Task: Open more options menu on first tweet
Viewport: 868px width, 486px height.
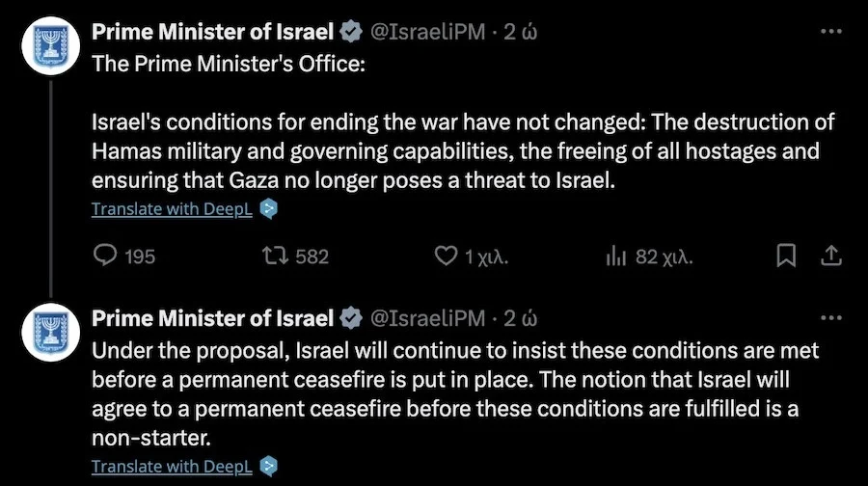Action: pyautogui.click(x=829, y=32)
